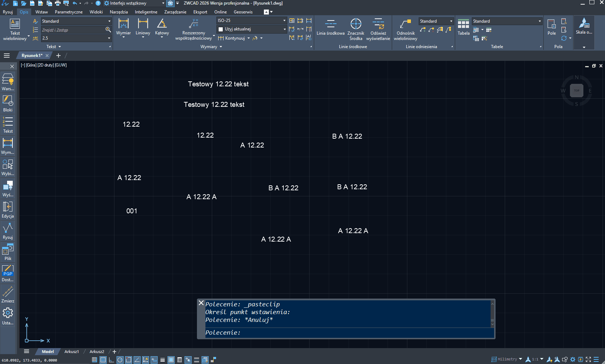Toggle object snap in status bar
This screenshot has height=364, width=605.
pos(129,360)
